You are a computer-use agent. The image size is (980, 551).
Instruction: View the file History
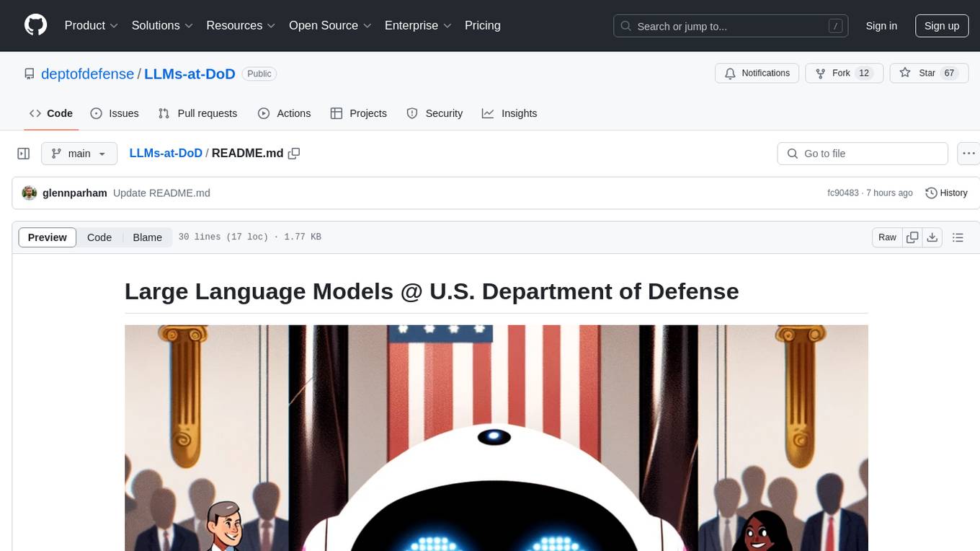click(946, 193)
